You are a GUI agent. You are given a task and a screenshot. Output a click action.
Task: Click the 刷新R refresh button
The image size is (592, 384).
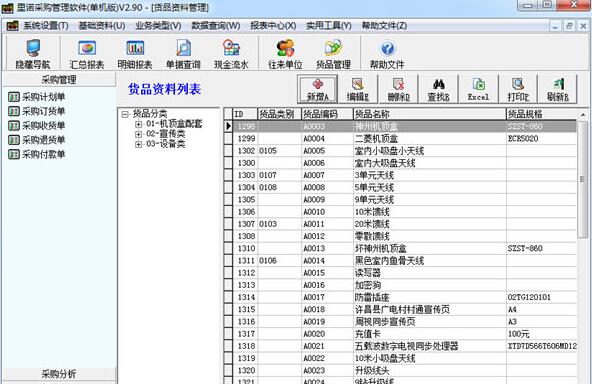(558, 89)
